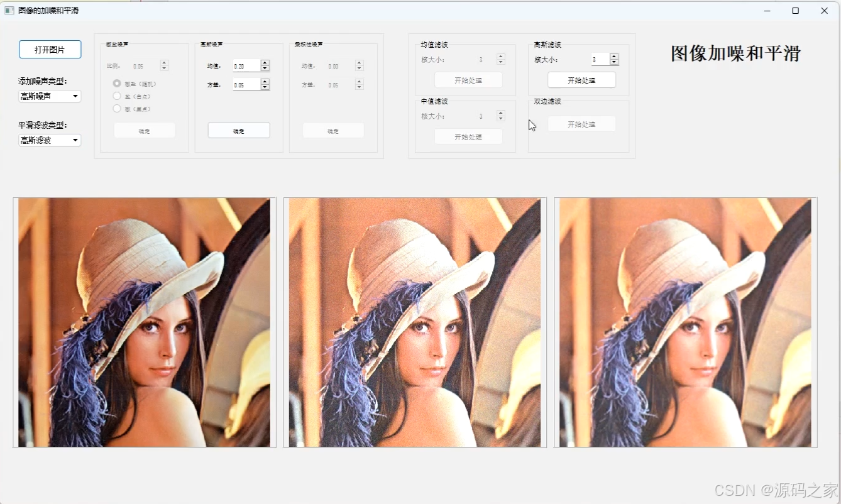
Task: Click the smoothed image on the right
Action: (685, 322)
